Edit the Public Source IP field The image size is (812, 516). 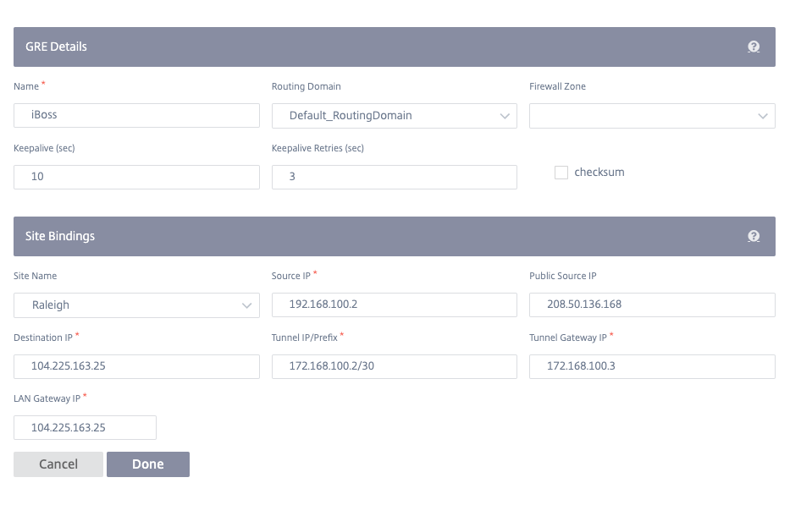(x=651, y=305)
